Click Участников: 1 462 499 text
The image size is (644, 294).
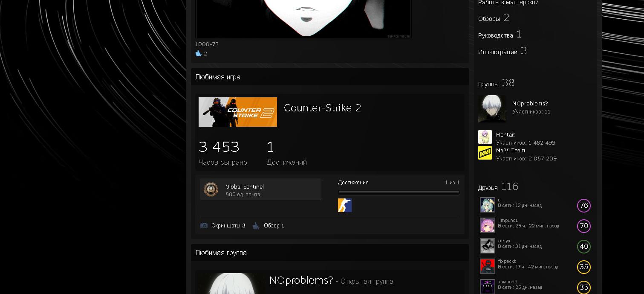click(526, 143)
